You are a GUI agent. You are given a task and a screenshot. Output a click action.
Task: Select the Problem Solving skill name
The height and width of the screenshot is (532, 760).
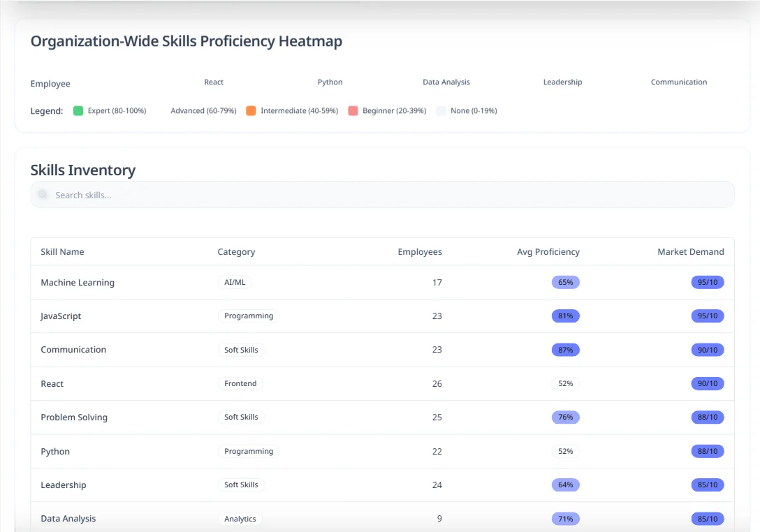click(x=74, y=418)
